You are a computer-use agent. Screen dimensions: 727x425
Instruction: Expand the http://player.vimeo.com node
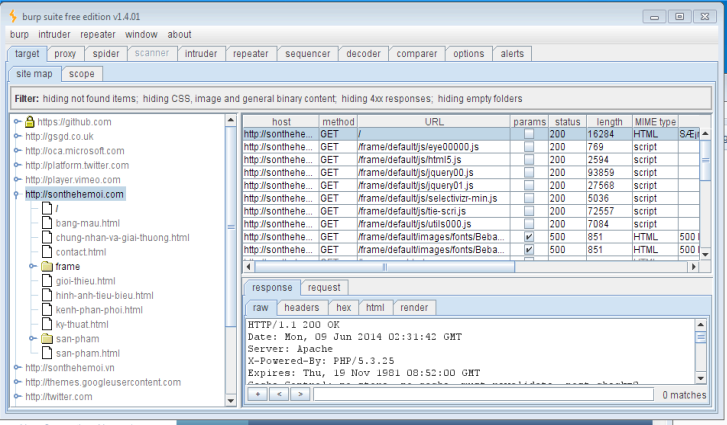pyautogui.click(x=17, y=179)
